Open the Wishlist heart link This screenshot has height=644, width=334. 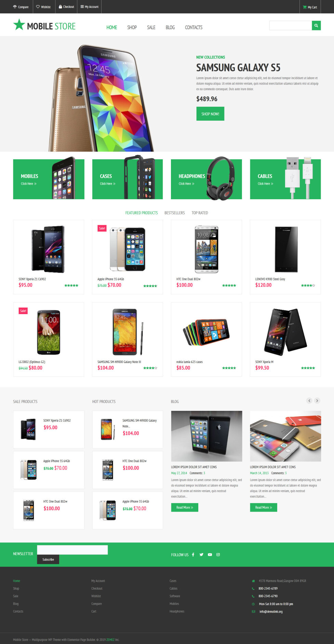tap(43, 7)
